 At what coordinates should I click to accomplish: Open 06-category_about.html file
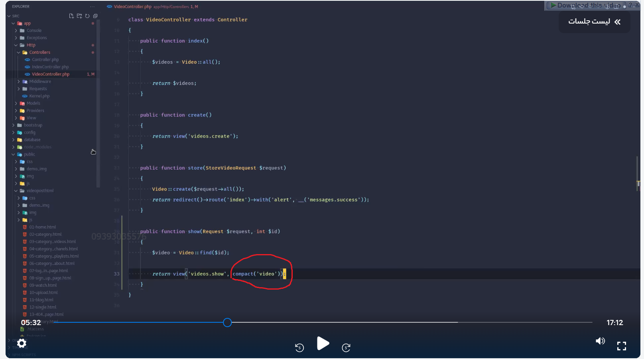[x=52, y=263]
